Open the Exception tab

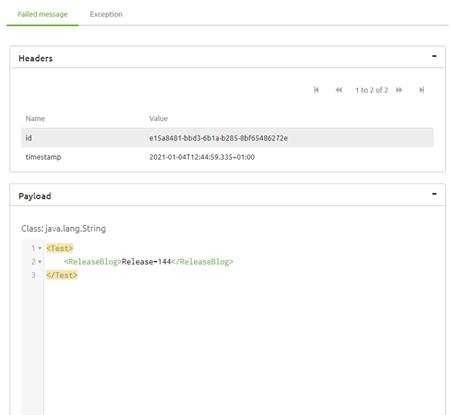pyautogui.click(x=106, y=14)
